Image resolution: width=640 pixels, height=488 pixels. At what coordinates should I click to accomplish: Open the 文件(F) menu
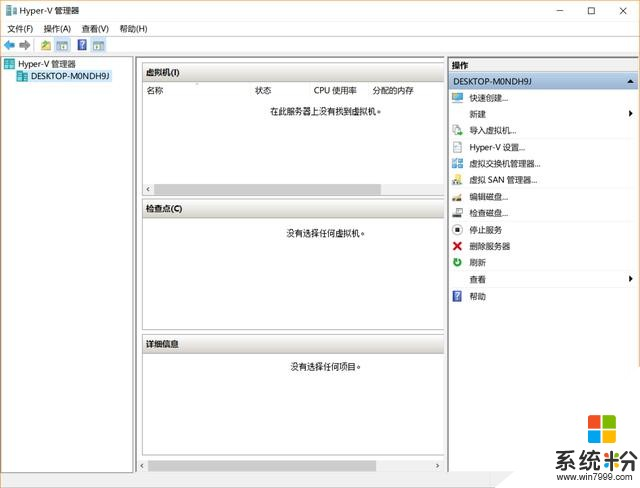(20, 29)
